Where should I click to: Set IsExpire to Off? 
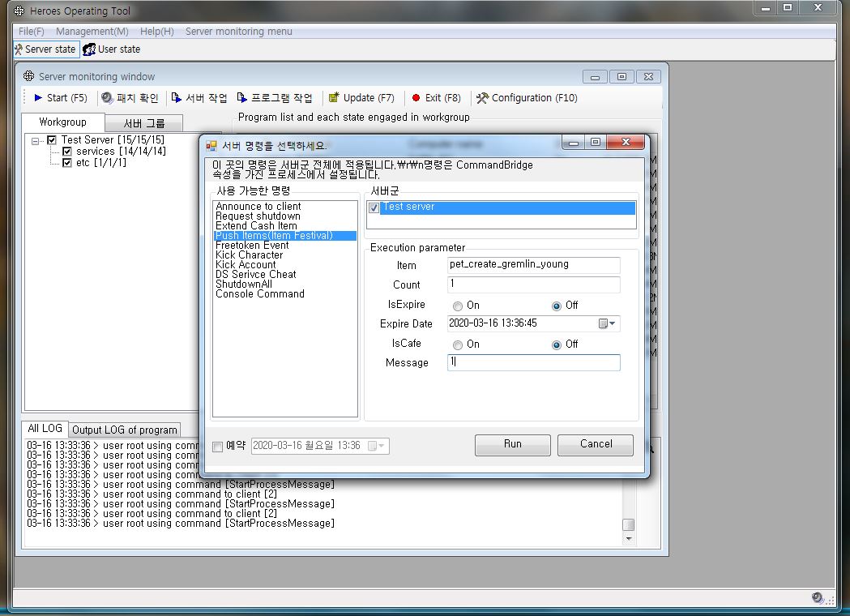tap(556, 306)
